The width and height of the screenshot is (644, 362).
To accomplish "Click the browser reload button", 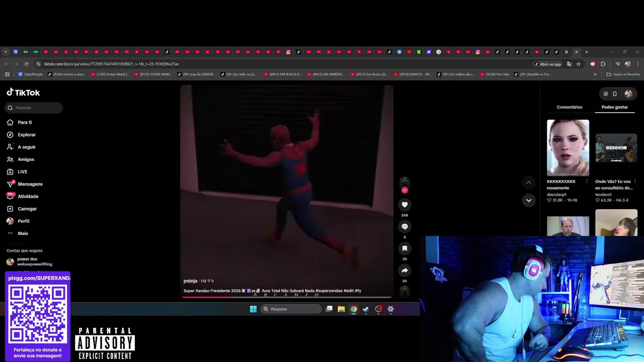I will 26,64.
